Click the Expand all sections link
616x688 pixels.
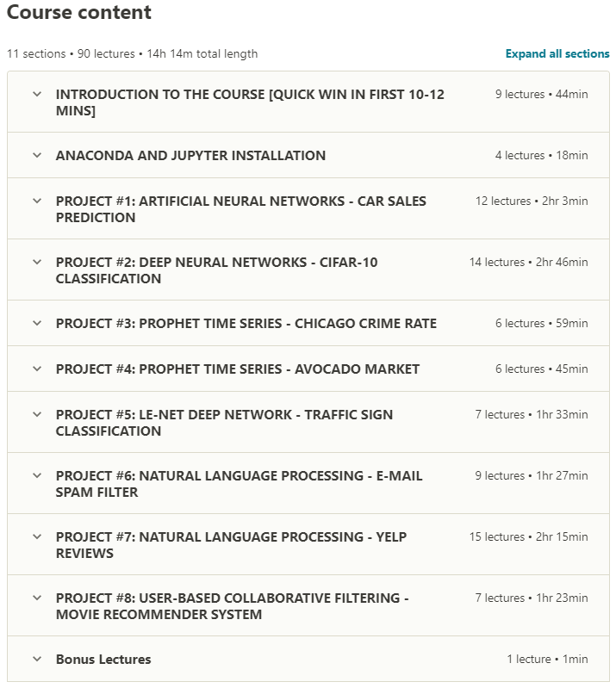pos(557,53)
